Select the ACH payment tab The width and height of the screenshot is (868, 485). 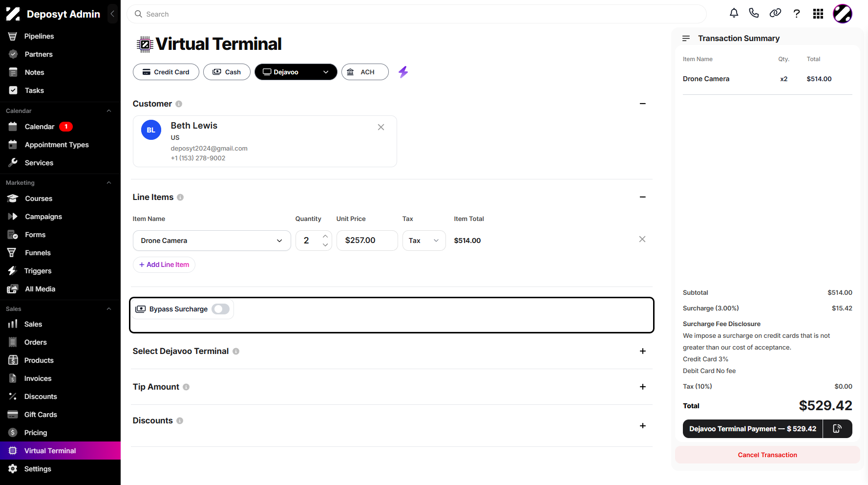[365, 72]
